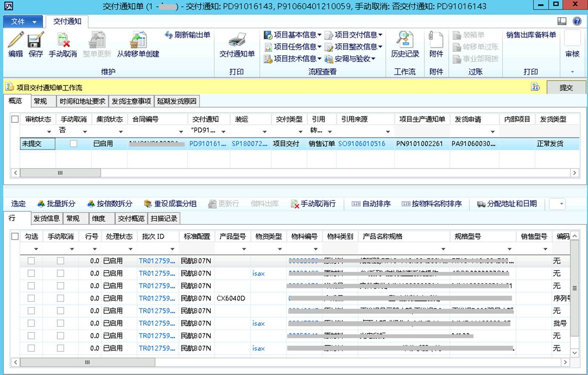This screenshot has height=375, width=588.
Task: Open delivery notice link PD910161...
Action: point(208,144)
